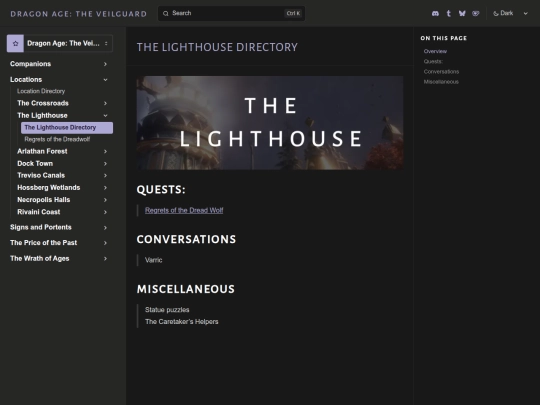Select The Lighthouse Directory sidebar page
The width and height of the screenshot is (540, 405).
67,128
